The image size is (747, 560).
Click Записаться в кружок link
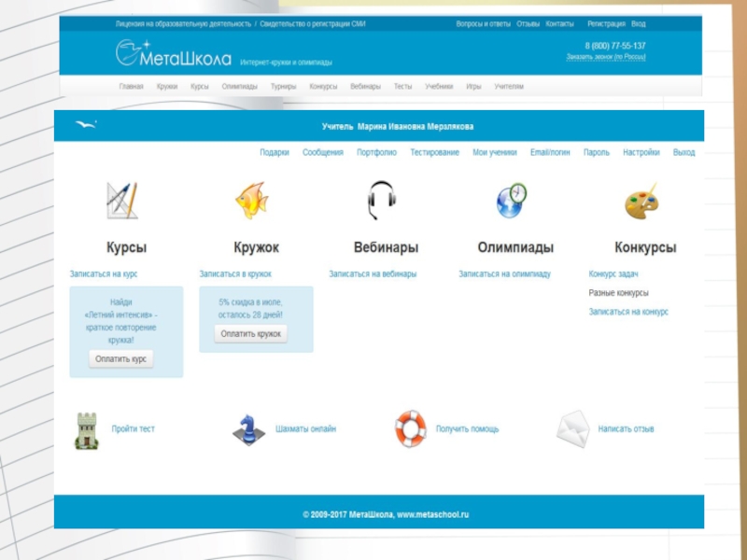[x=235, y=273]
